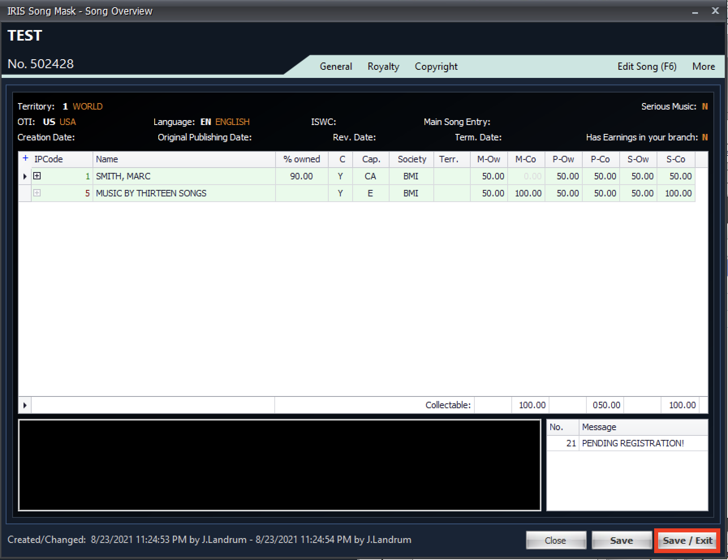Expand the SMITH, MARC row tree node
This screenshot has width=728, height=560.
37,176
